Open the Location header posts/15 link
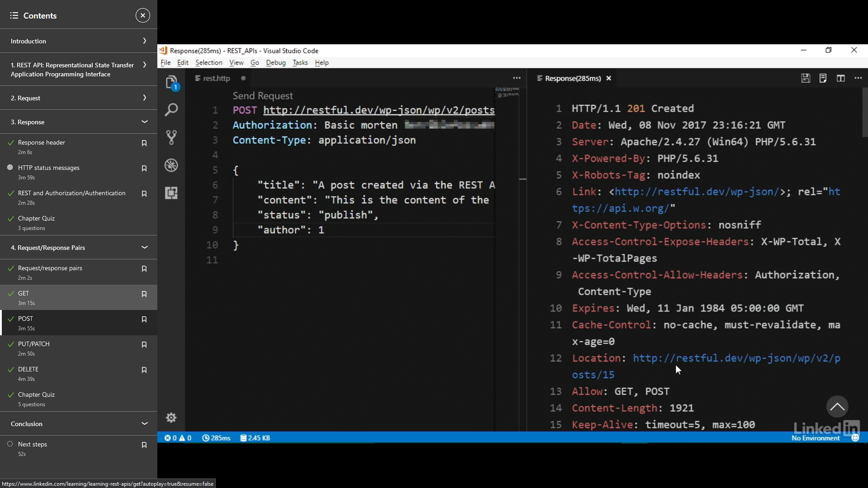This screenshot has width=868, height=488. (706, 366)
